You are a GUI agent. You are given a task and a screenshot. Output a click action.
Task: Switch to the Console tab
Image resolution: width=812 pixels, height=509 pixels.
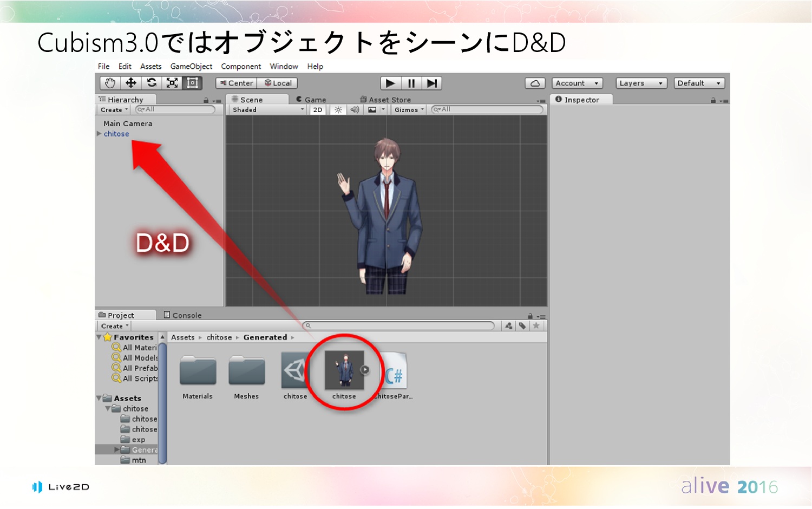pos(182,315)
